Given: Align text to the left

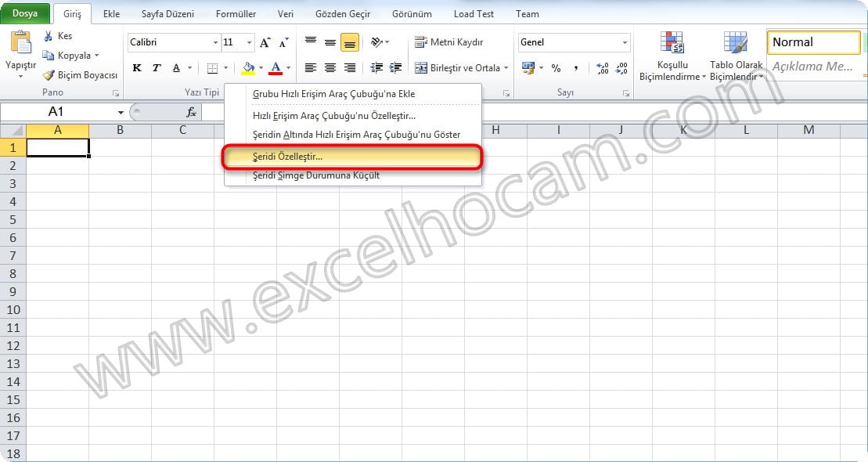Looking at the screenshot, I should 311,68.
